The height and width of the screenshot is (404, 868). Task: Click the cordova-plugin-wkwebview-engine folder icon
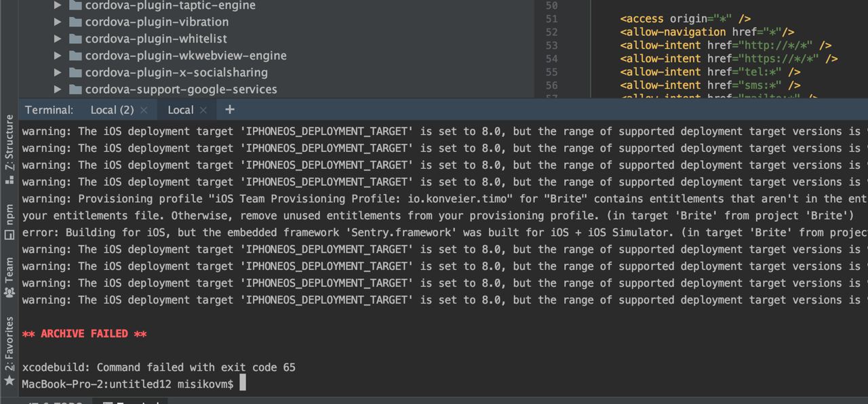[75, 56]
